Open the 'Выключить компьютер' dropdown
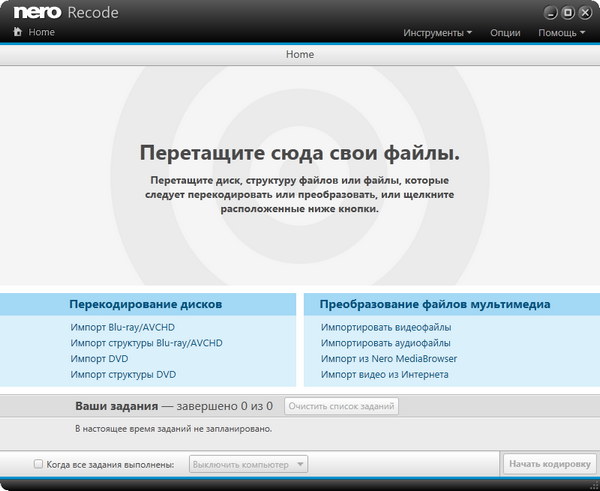600x491 pixels. 248,464
